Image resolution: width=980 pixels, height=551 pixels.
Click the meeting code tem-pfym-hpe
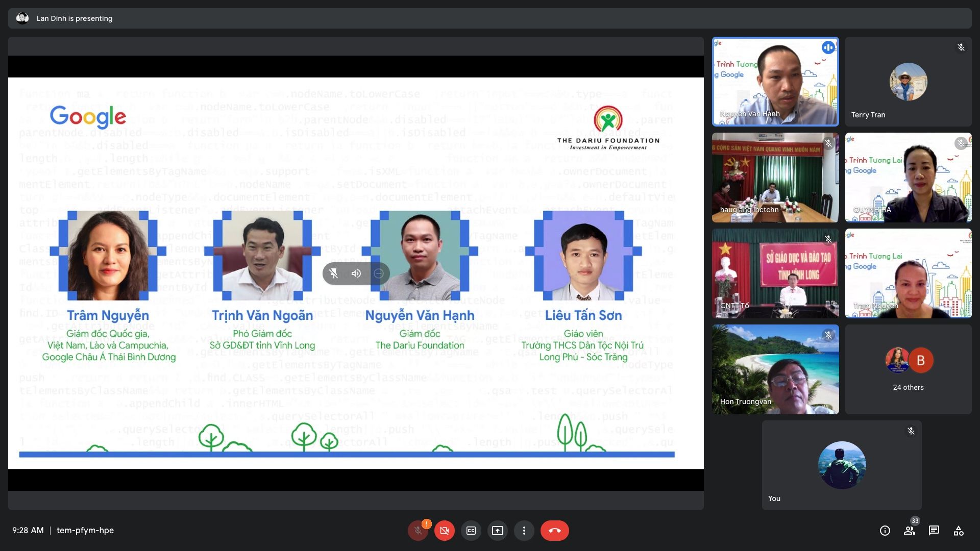click(x=85, y=531)
